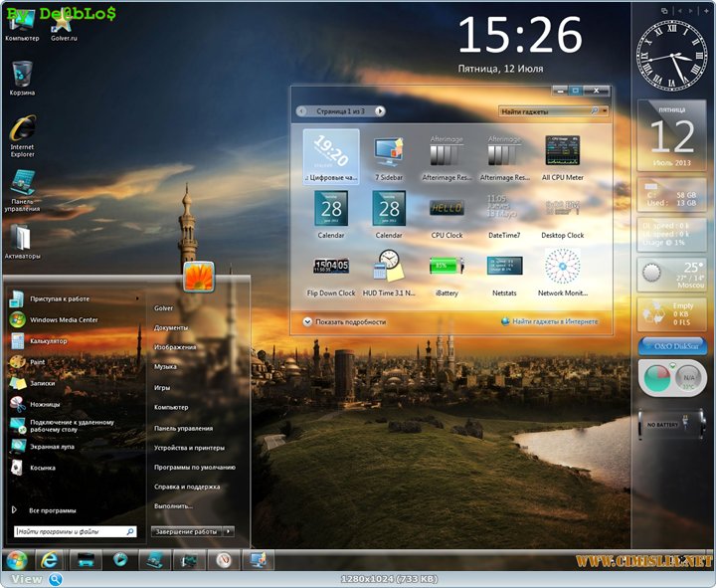
Task: Open 'Документы' from the Start menu
Action: coord(171,327)
